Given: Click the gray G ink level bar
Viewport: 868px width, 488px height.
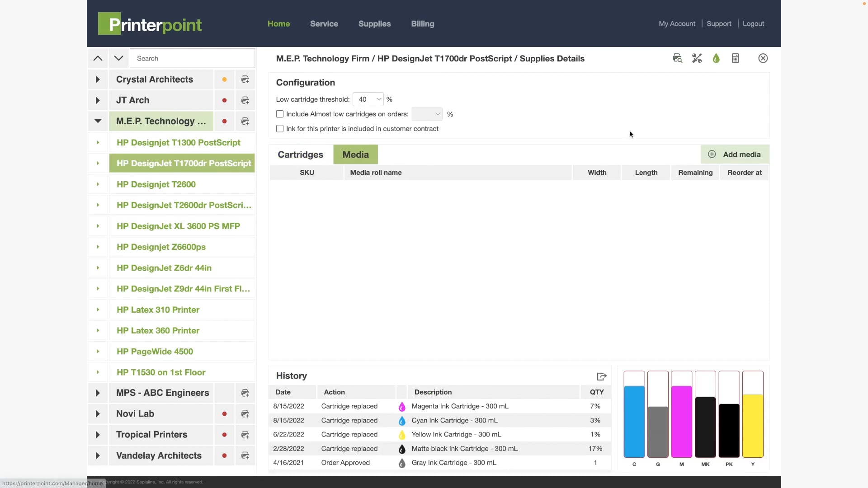Looking at the screenshot, I should click(x=658, y=415).
